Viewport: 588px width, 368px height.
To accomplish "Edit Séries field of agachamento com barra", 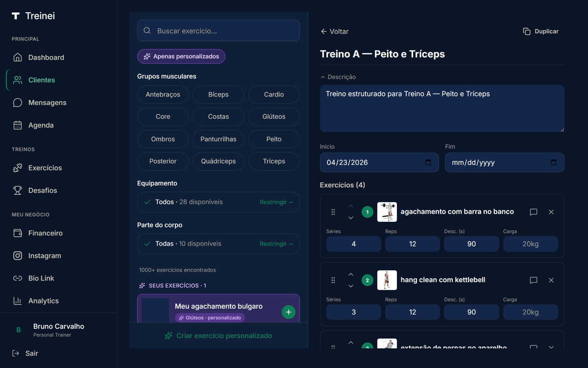I will point(354,244).
